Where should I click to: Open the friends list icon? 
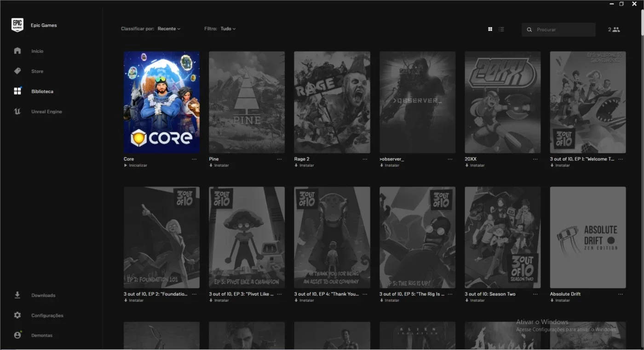(x=616, y=29)
